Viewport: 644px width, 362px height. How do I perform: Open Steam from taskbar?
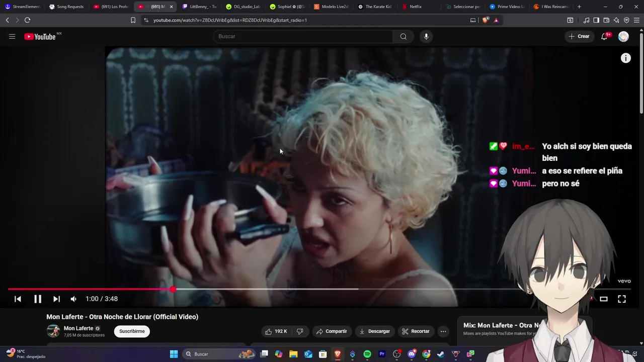point(441,354)
